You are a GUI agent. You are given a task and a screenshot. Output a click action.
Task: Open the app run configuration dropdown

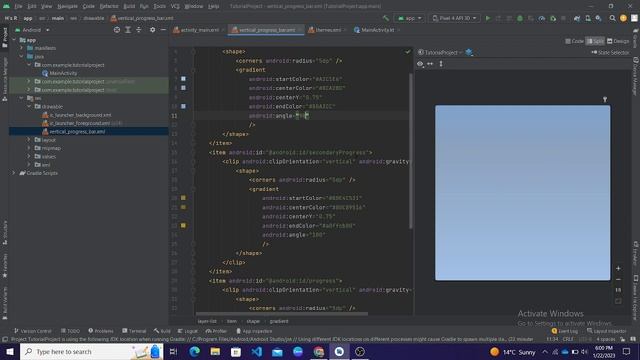coord(409,18)
